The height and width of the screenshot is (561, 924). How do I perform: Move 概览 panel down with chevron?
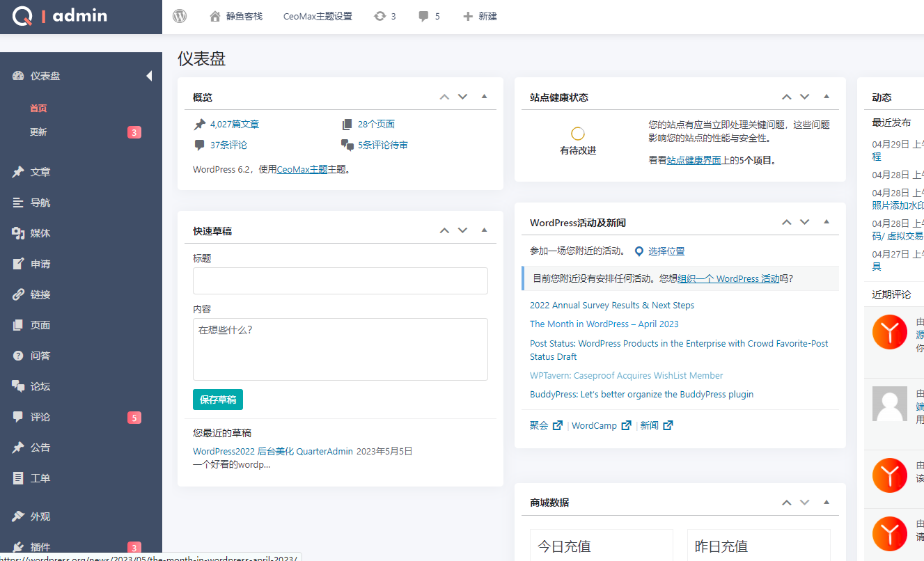click(462, 97)
